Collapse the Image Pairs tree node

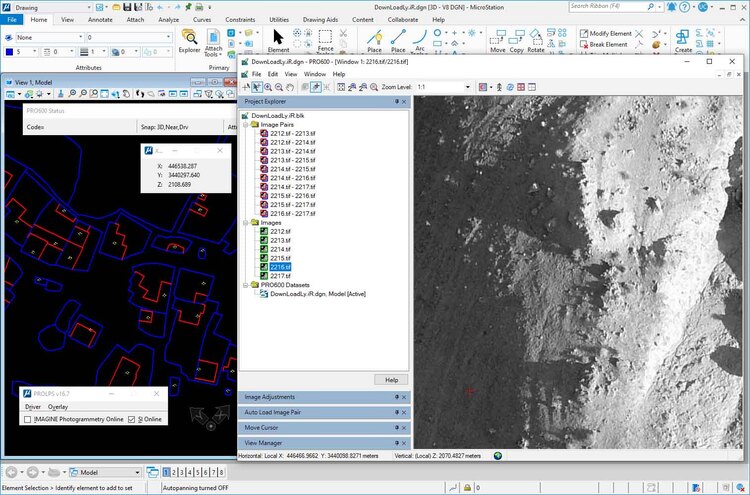point(246,125)
